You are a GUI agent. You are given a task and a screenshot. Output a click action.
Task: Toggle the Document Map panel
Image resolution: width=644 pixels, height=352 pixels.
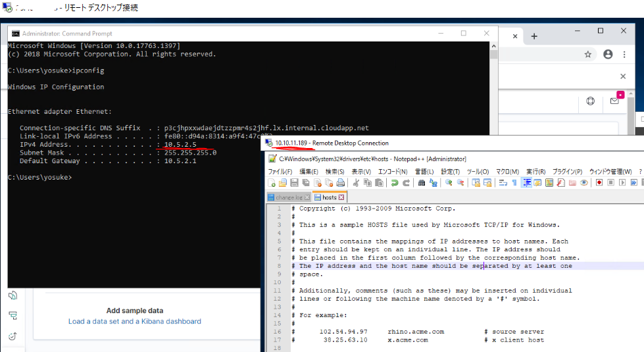coord(549,183)
